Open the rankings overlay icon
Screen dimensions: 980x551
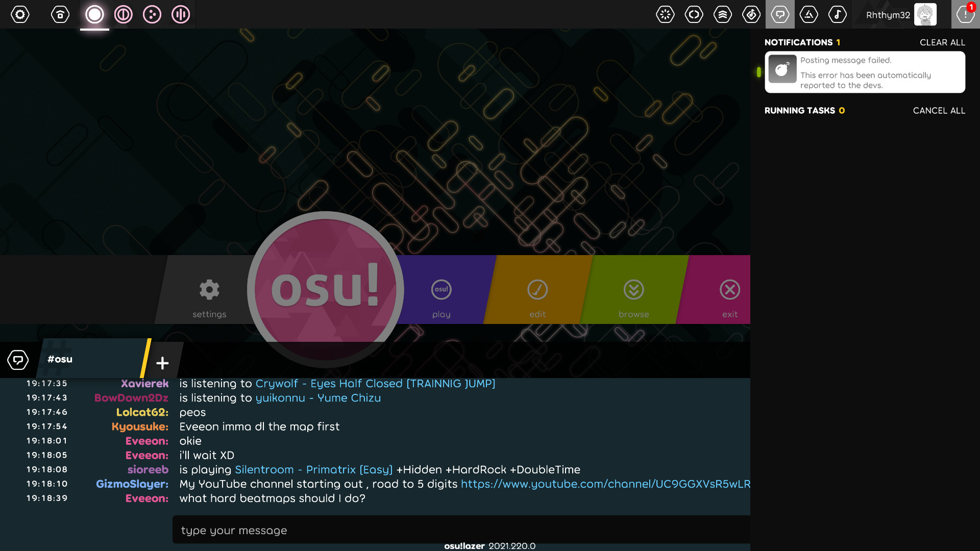click(723, 14)
